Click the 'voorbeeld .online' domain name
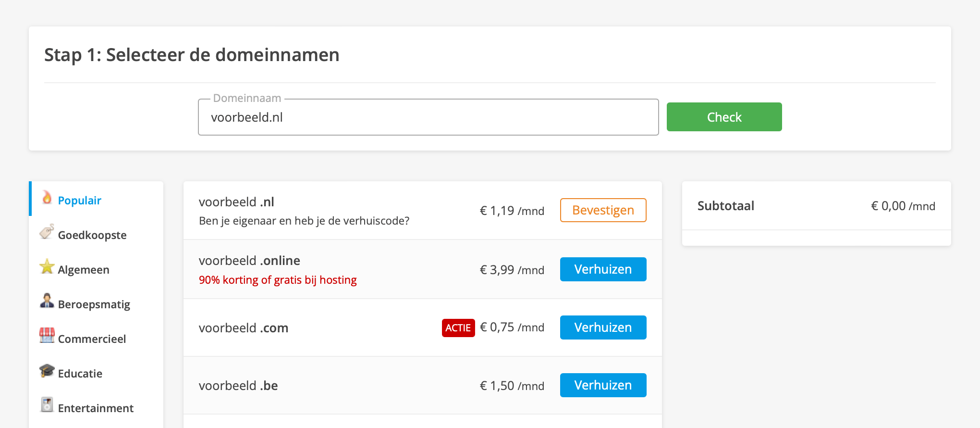 (249, 261)
